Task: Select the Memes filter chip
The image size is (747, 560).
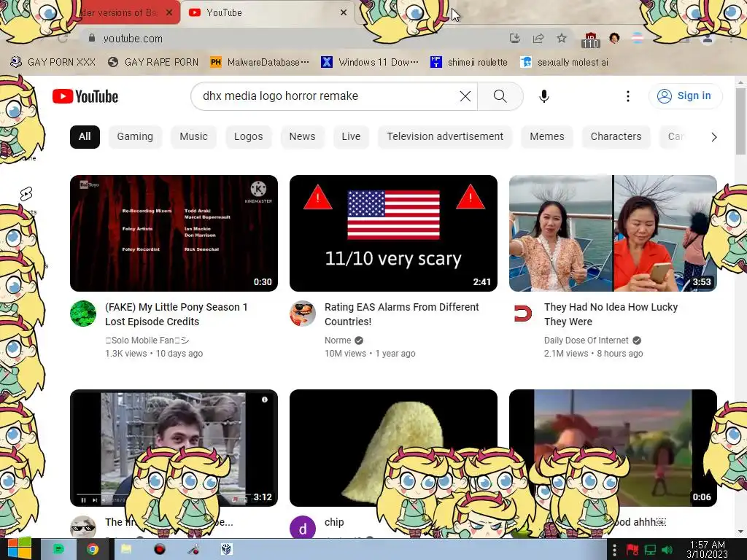Action: 547,136
